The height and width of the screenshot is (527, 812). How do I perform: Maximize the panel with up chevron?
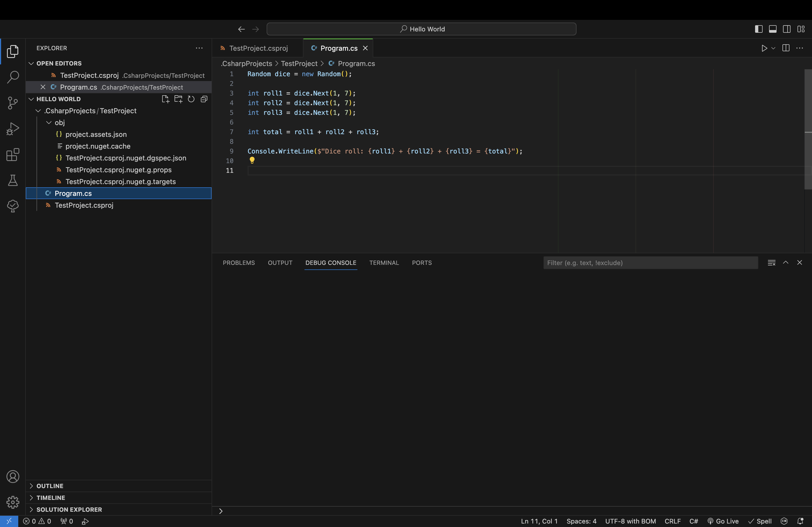785,262
